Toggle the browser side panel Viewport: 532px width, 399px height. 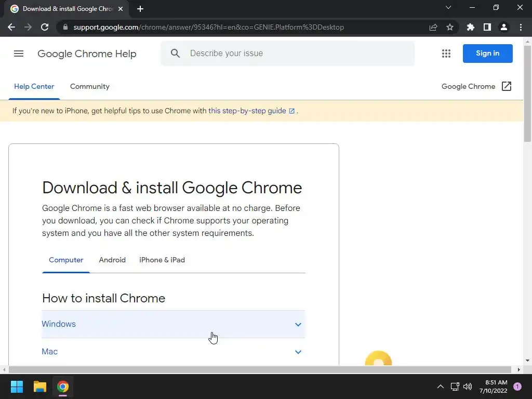487,27
